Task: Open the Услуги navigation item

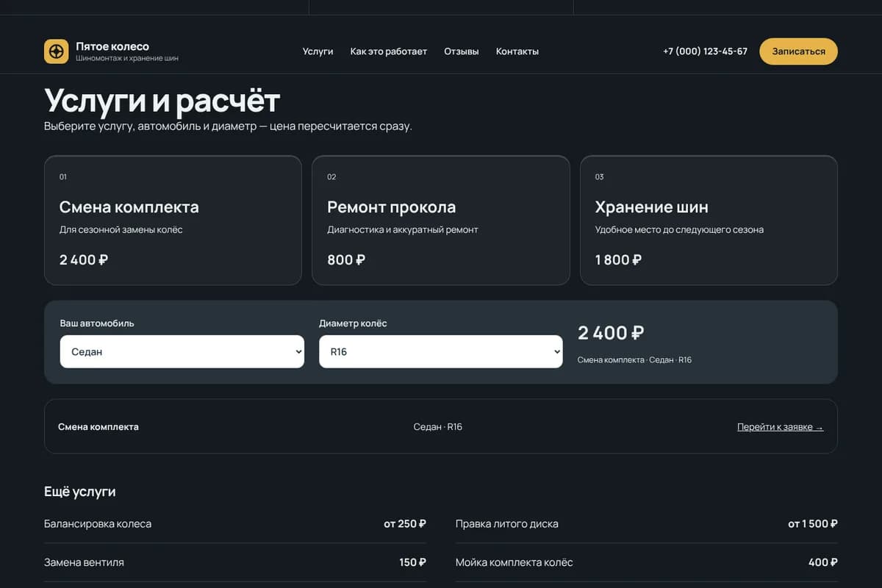Action: [x=318, y=51]
